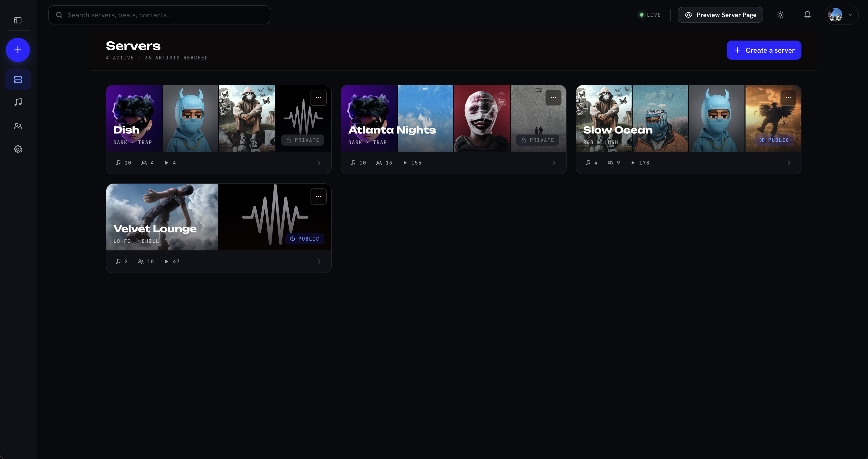Click the Velvet Lounge server title
The width and height of the screenshot is (868, 459).
point(155,229)
